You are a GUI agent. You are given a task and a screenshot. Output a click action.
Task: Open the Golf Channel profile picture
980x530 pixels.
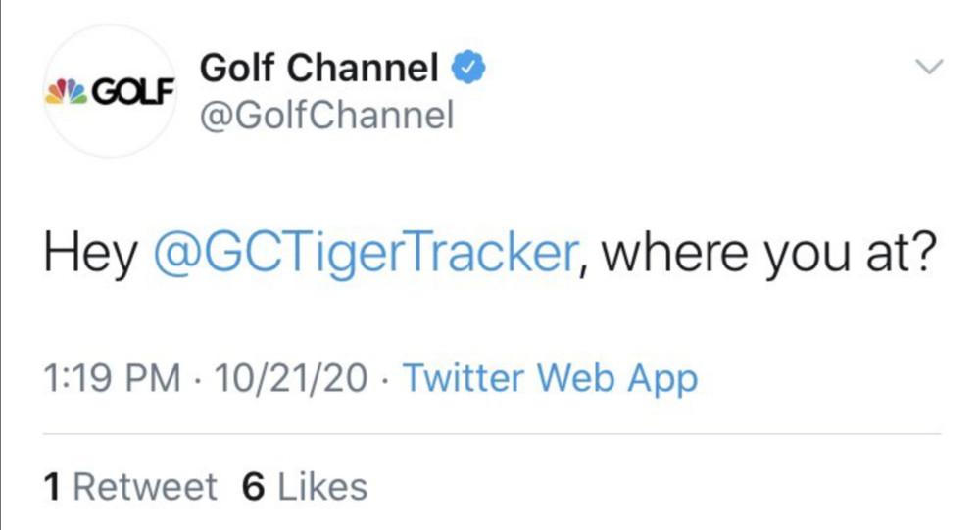pyautogui.click(x=108, y=91)
